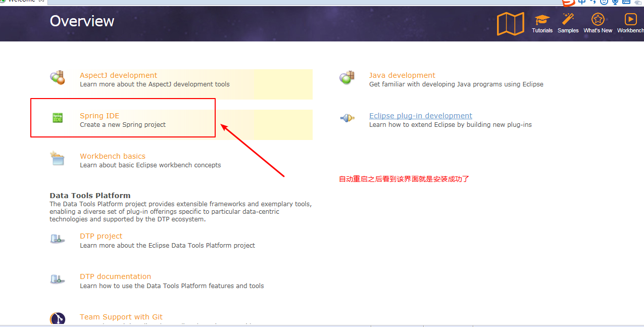Click the Java development icon

[x=346, y=77]
